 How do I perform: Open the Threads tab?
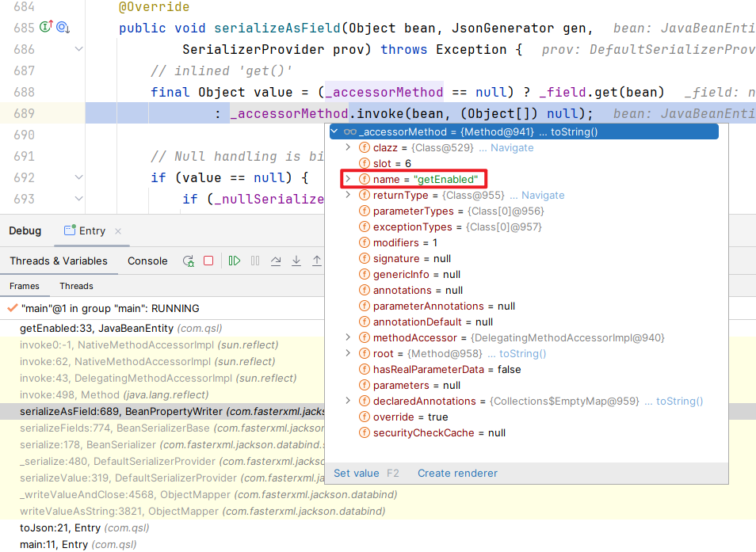tap(76, 286)
